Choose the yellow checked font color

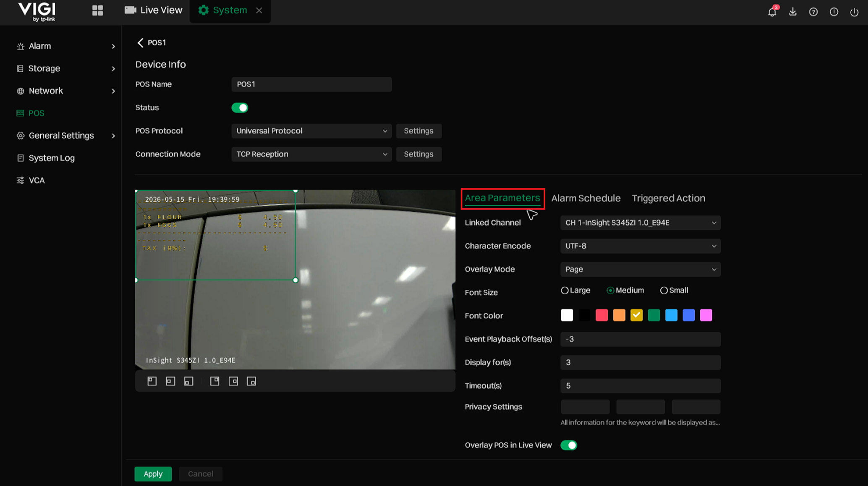pos(636,315)
